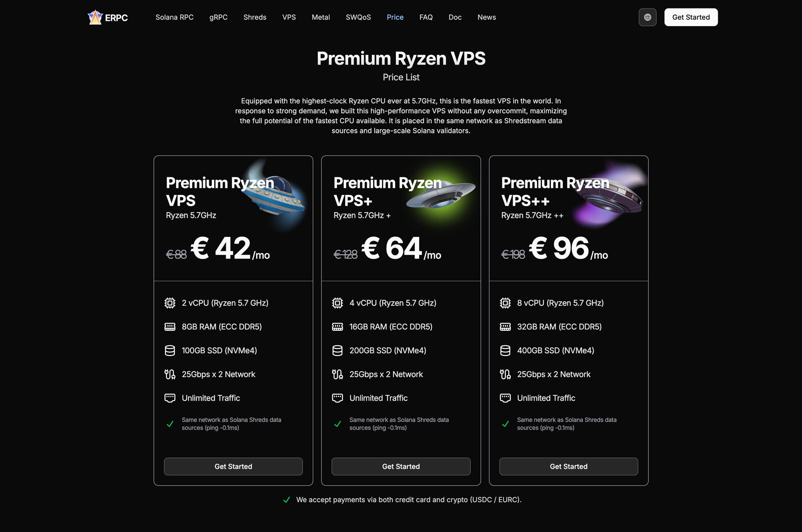Click the RAM icon in the VPS+ card
The image size is (802, 532).
click(337, 326)
